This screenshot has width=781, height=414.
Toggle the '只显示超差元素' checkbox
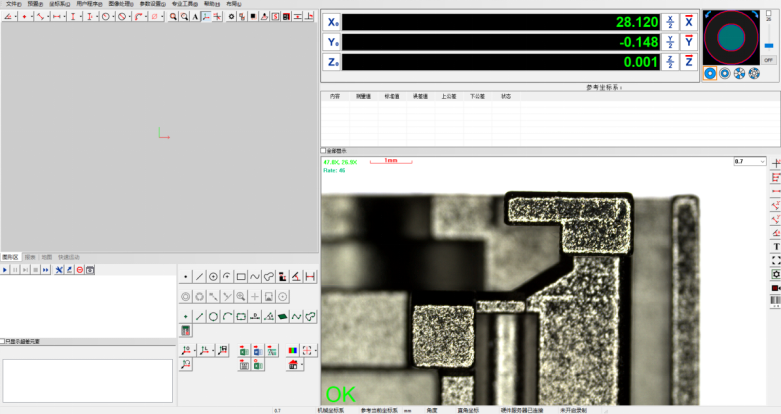[3, 342]
